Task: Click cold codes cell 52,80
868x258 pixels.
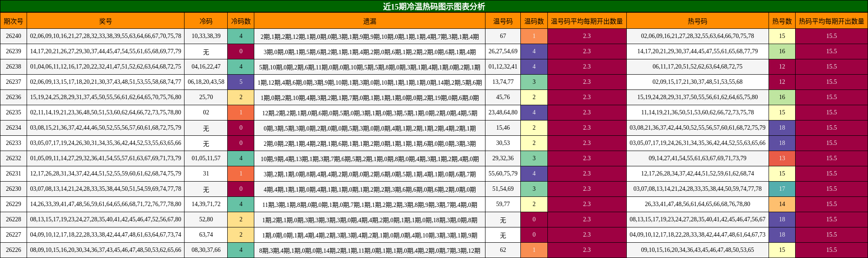Action: click(206, 220)
